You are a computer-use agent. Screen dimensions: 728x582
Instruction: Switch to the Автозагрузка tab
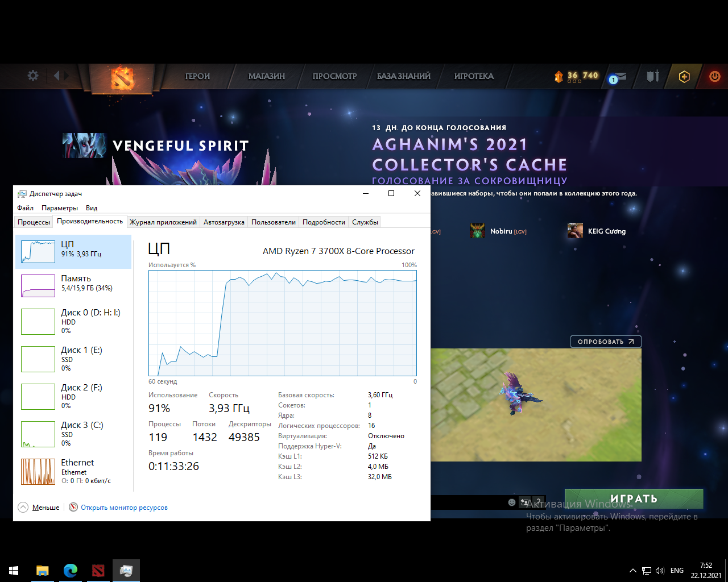point(224,222)
